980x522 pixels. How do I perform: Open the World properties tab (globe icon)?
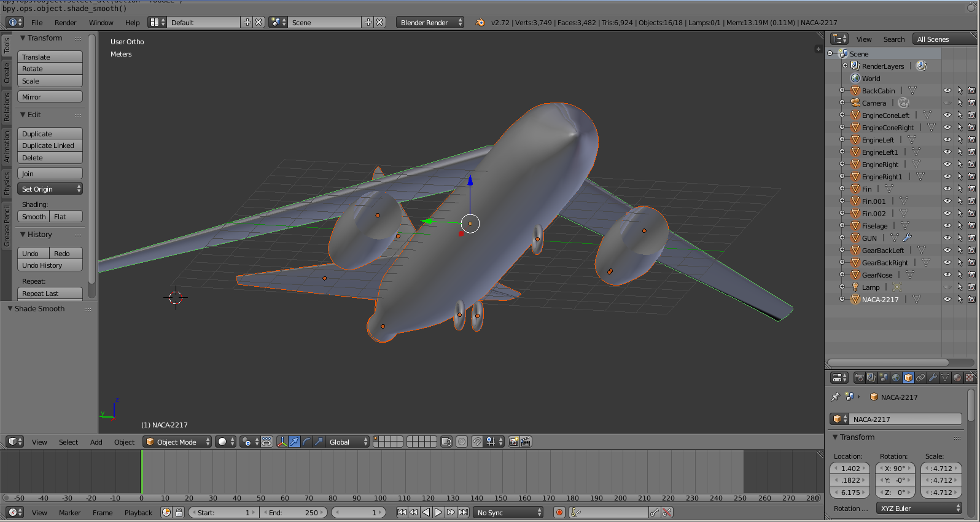point(896,378)
